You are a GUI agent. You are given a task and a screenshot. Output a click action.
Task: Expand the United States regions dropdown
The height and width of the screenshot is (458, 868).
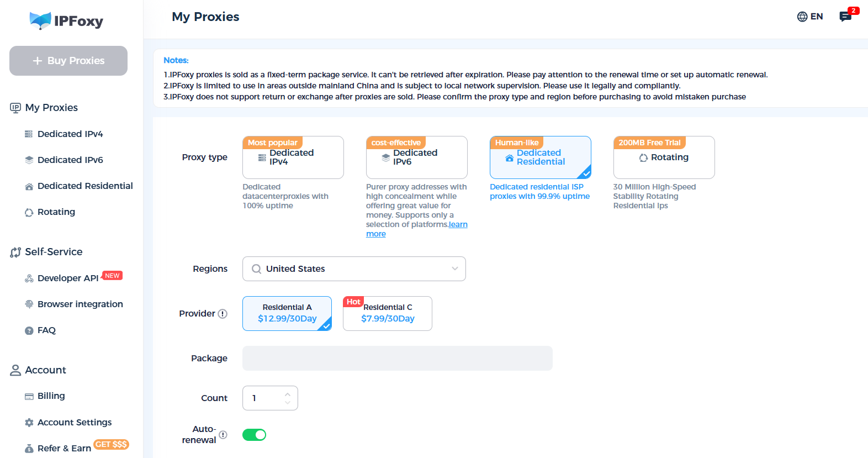[354, 269]
